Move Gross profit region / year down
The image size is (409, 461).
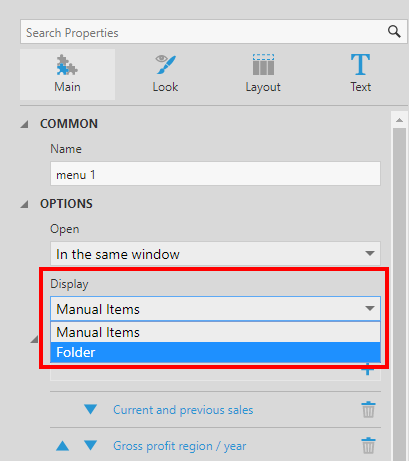pyautogui.click(x=90, y=446)
